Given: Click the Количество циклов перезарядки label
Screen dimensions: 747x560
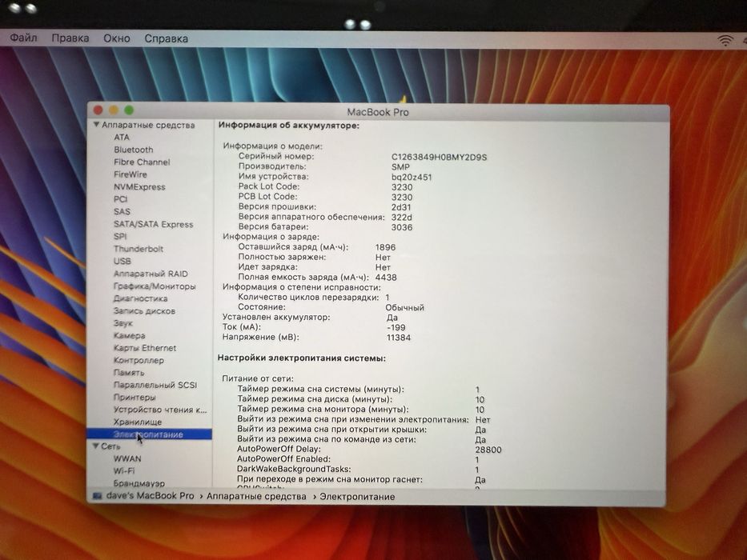Looking at the screenshot, I should (x=308, y=297).
